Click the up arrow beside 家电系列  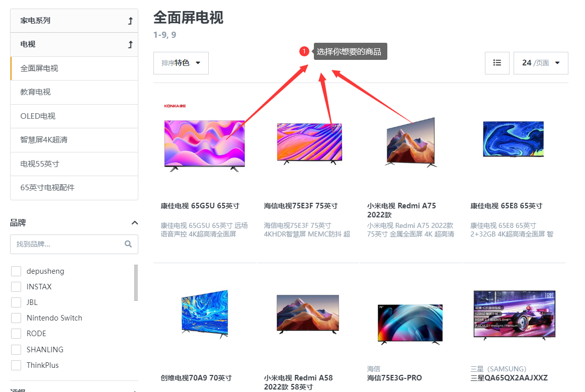[130, 21]
